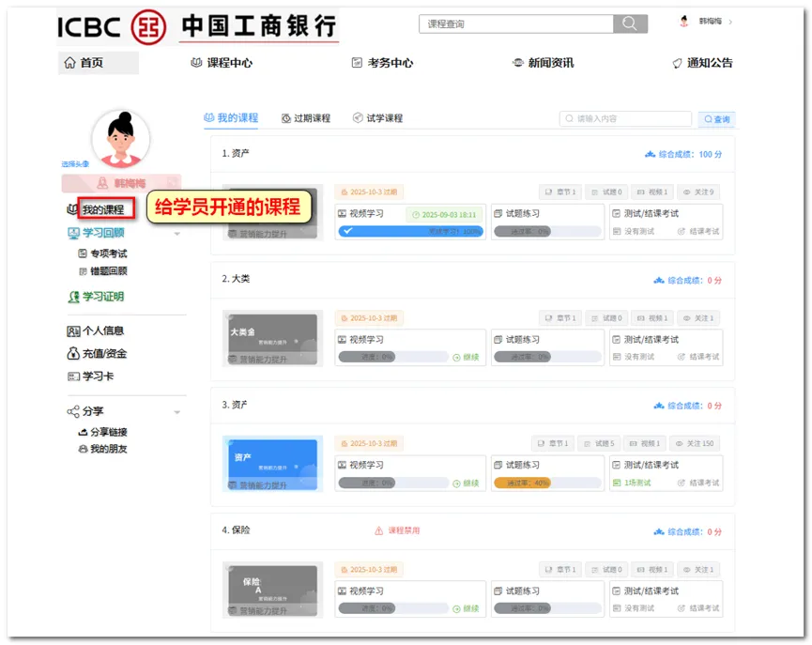Screen dimensions: 812x645
Task: Click the 通知公告 tag icon
Action: click(x=678, y=63)
